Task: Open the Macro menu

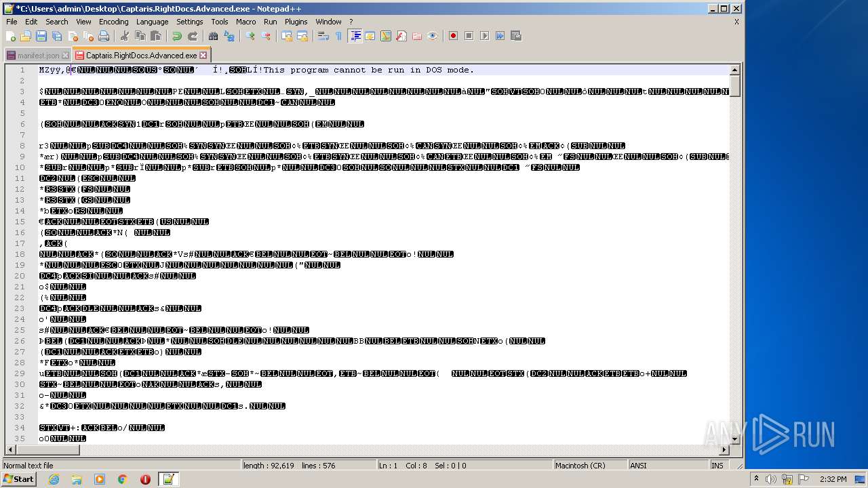Action: click(245, 22)
